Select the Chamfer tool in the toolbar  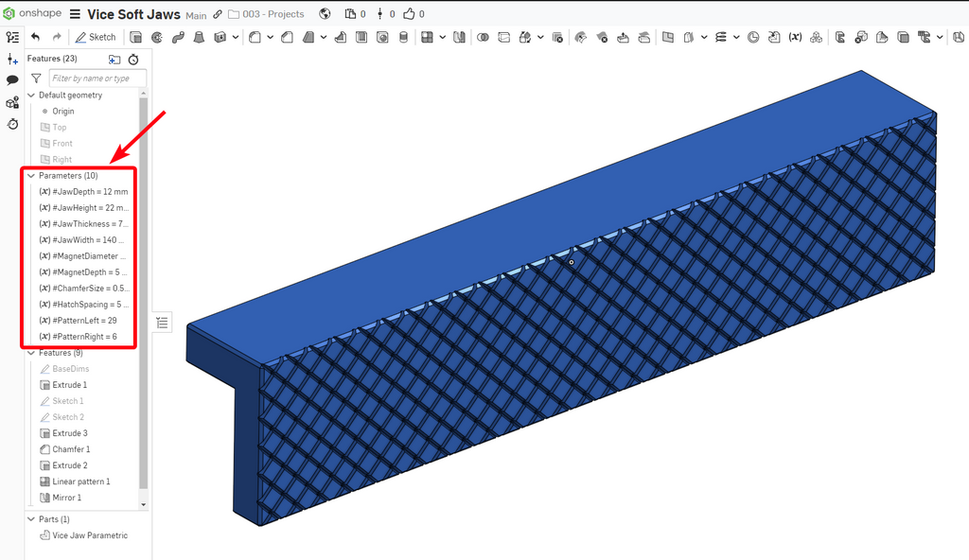(x=288, y=37)
